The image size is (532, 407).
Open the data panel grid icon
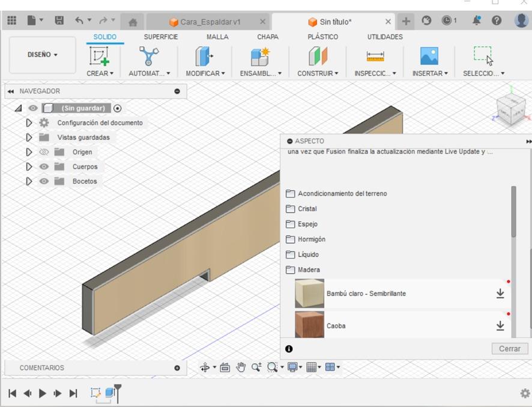11,20
